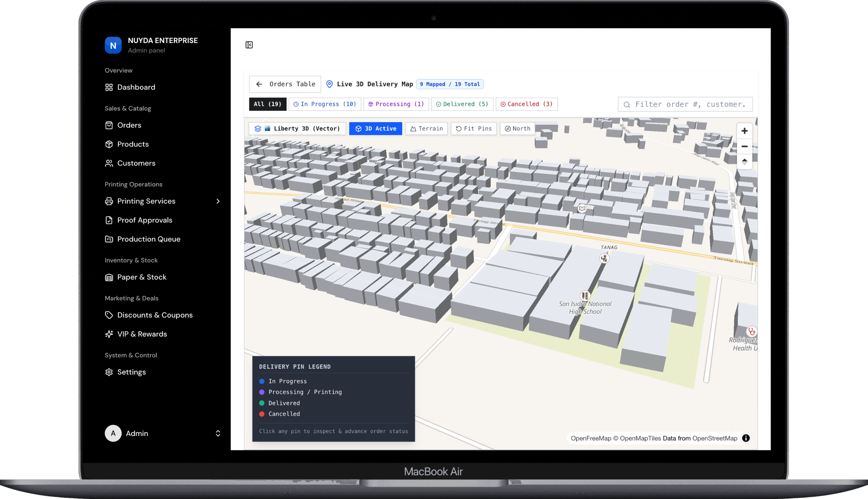Select the All (19) filter tab
The image size is (868, 499).
tap(267, 104)
